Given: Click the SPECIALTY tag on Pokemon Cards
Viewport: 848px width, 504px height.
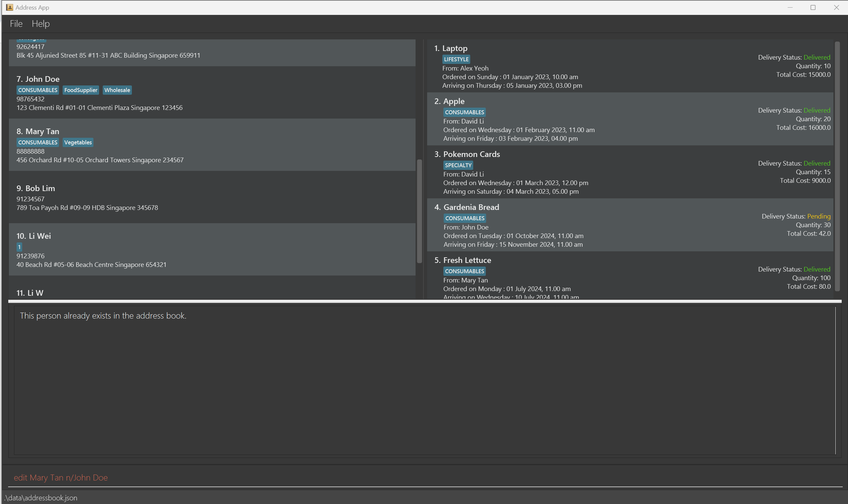Looking at the screenshot, I should tap(458, 165).
